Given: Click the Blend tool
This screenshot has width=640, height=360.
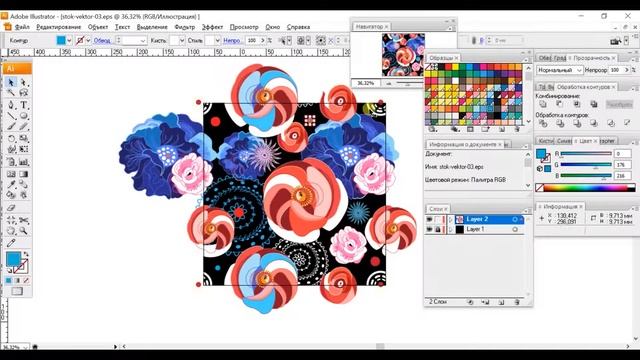Looking at the screenshot, I should (24, 184).
